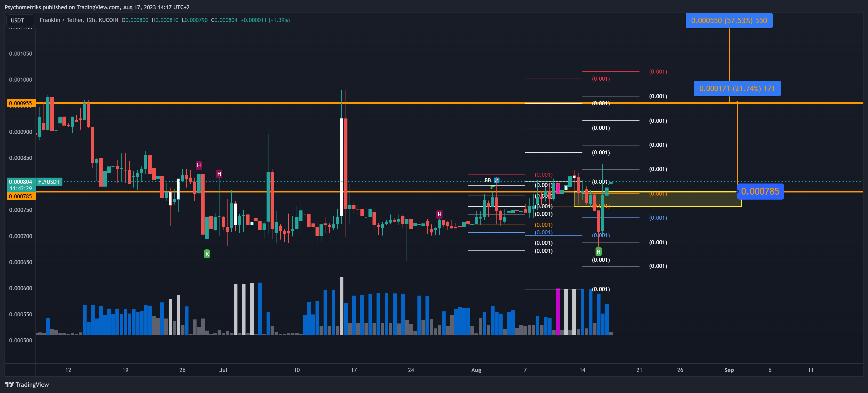Click the Sep label on the time axis

729,370
